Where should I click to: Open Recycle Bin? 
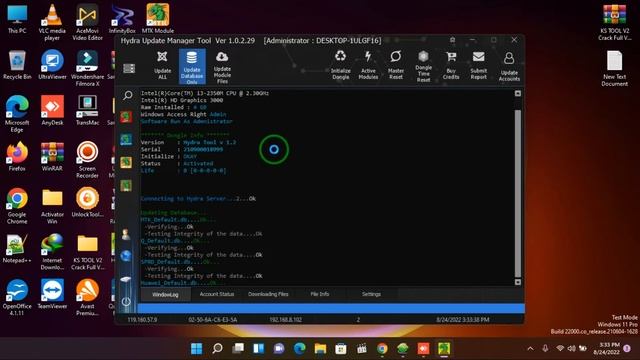[x=17, y=65]
